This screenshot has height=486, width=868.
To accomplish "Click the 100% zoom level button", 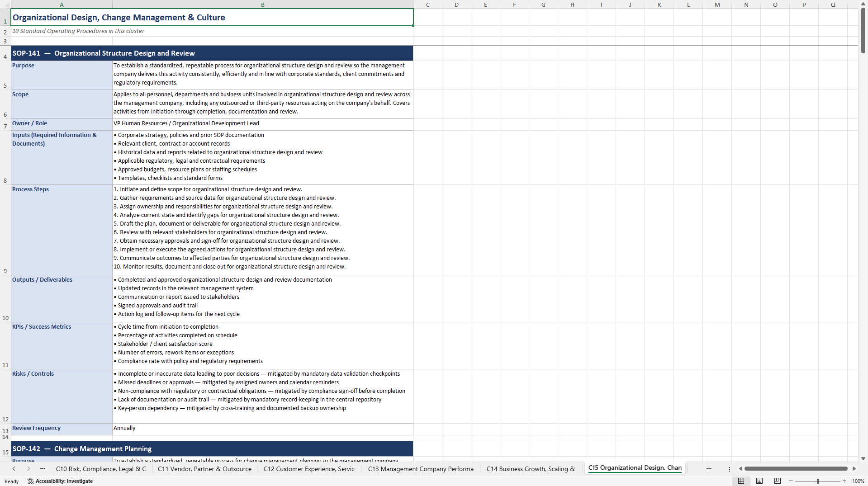I will [x=858, y=481].
